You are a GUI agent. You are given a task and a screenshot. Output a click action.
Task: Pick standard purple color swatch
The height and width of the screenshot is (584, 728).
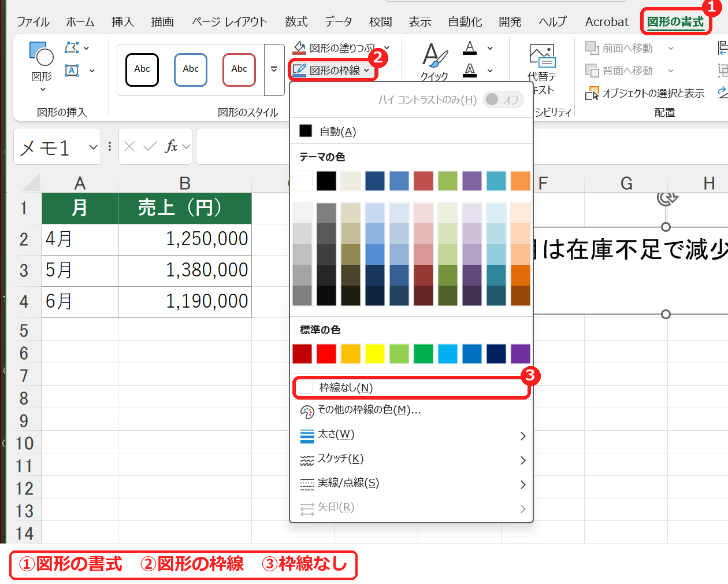(x=521, y=353)
